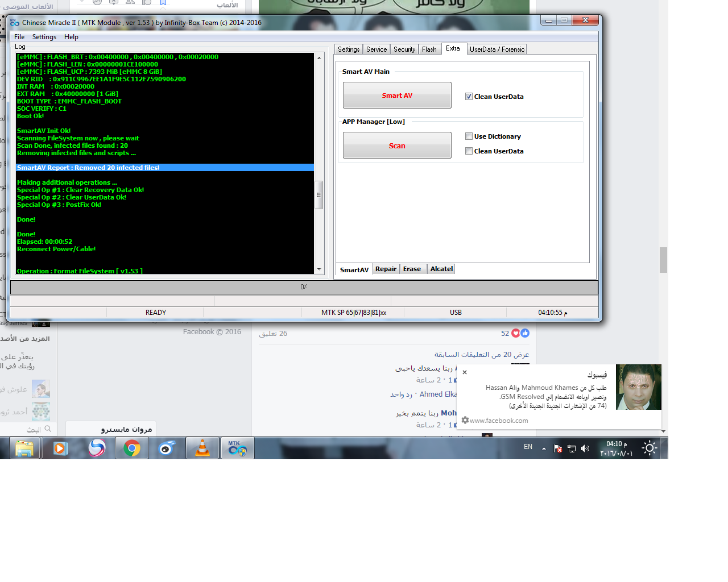This screenshot has width=728, height=582.
Task: Select the SmartAV bottom tab
Action: pyautogui.click(x=354, y=270)
